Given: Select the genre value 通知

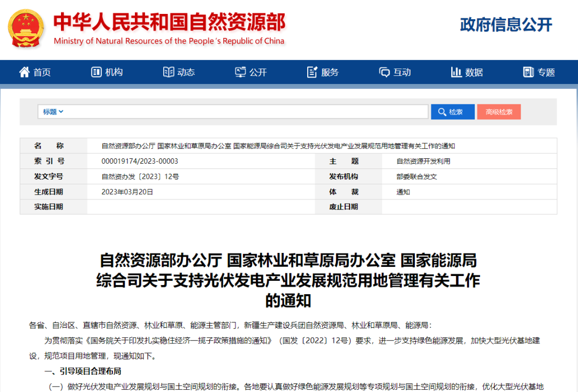Looking at the screenshot, I should [403, 192].
